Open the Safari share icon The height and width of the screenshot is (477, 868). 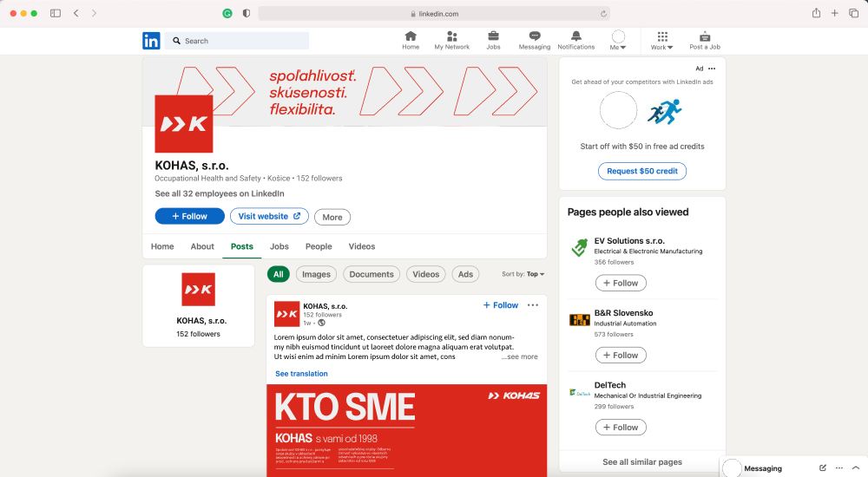coord(816,13)
